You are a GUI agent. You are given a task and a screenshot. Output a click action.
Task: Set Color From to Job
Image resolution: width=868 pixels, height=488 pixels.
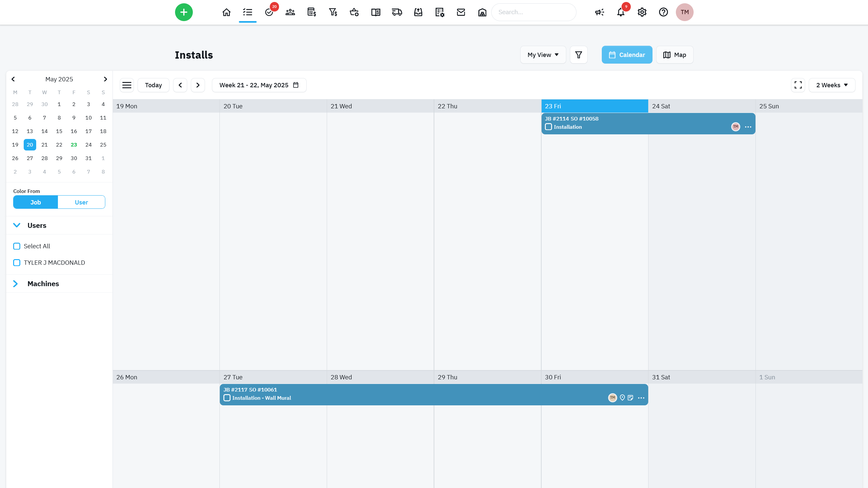[x=36, y=202]
